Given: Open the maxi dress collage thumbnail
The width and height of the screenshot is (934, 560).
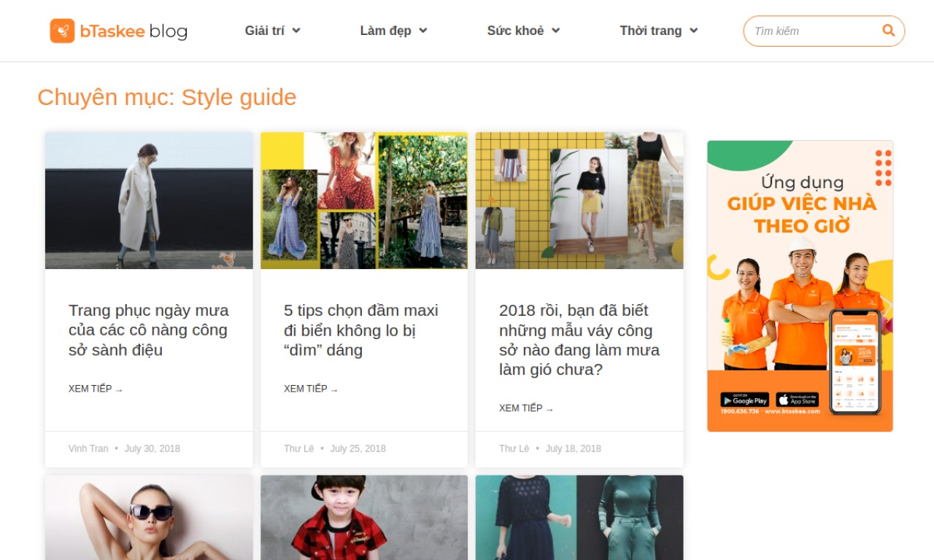Looking at the screenshot, I should point(364,201).
